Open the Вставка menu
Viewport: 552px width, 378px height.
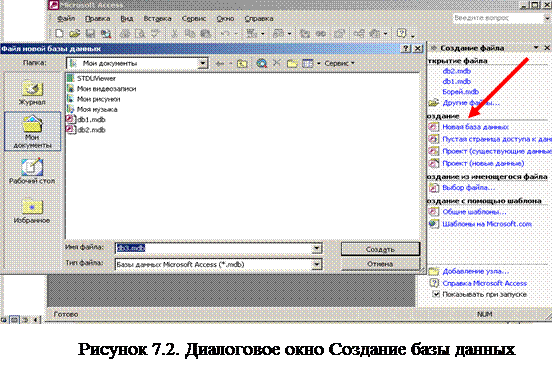pyautogui.click(x=157, y=19)
